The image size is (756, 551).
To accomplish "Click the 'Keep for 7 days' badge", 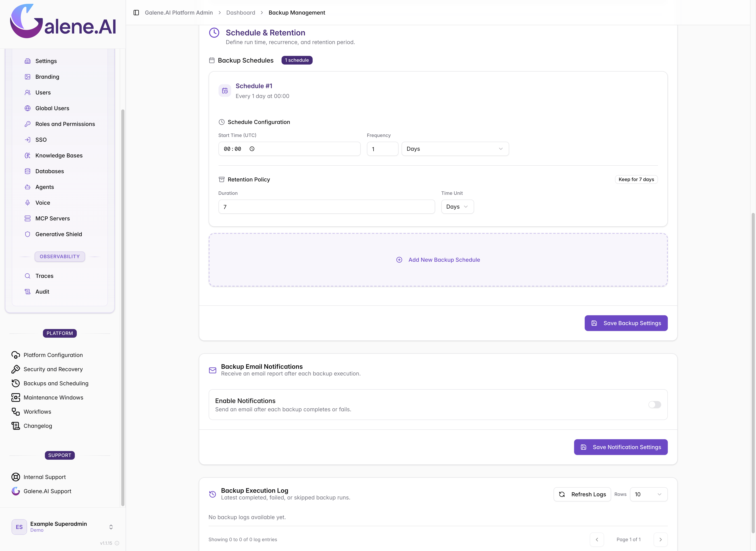I will [636, 179].
